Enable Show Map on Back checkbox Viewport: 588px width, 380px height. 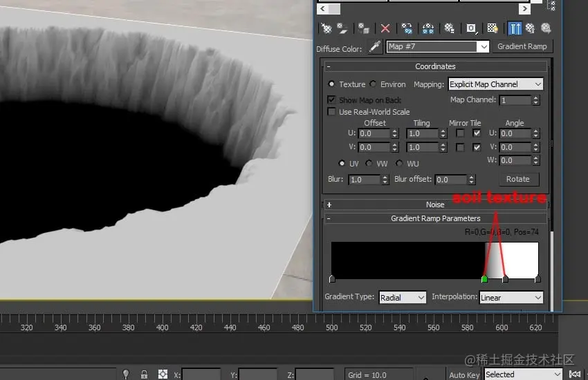332,100
